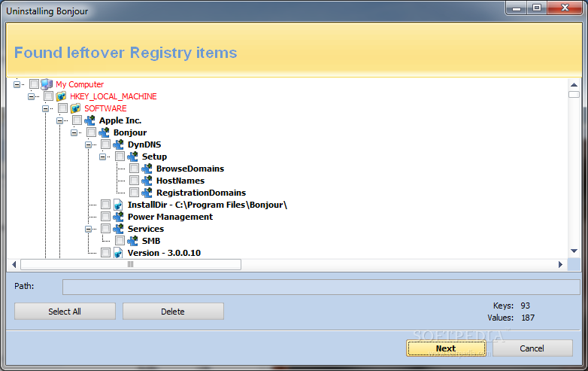Check the Services checkbox
588x371 pixels.
(105, 228)
